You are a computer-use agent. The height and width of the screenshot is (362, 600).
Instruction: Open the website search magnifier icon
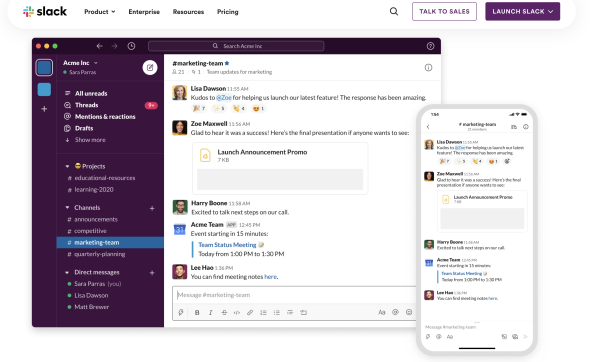tap(394, 11)
